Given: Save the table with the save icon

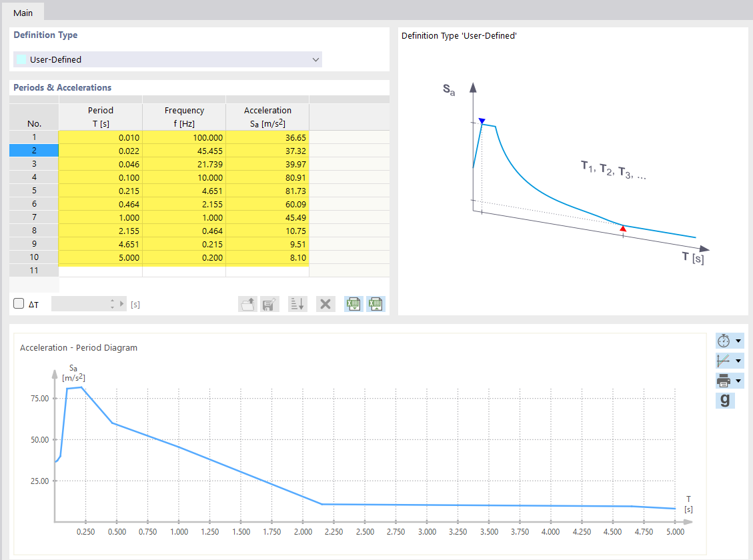Looking at the screenshot, I should (269, 304).
